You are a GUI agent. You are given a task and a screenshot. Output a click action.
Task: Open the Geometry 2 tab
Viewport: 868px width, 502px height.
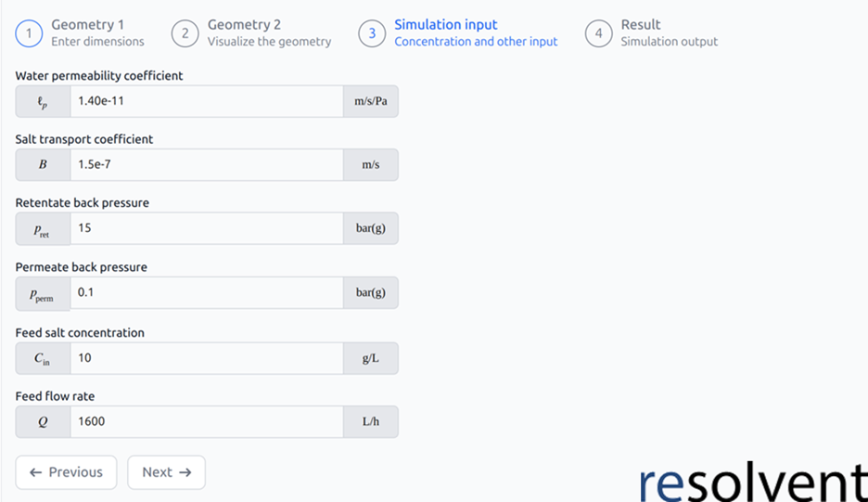pyautogui.click(x=252, y=32)
